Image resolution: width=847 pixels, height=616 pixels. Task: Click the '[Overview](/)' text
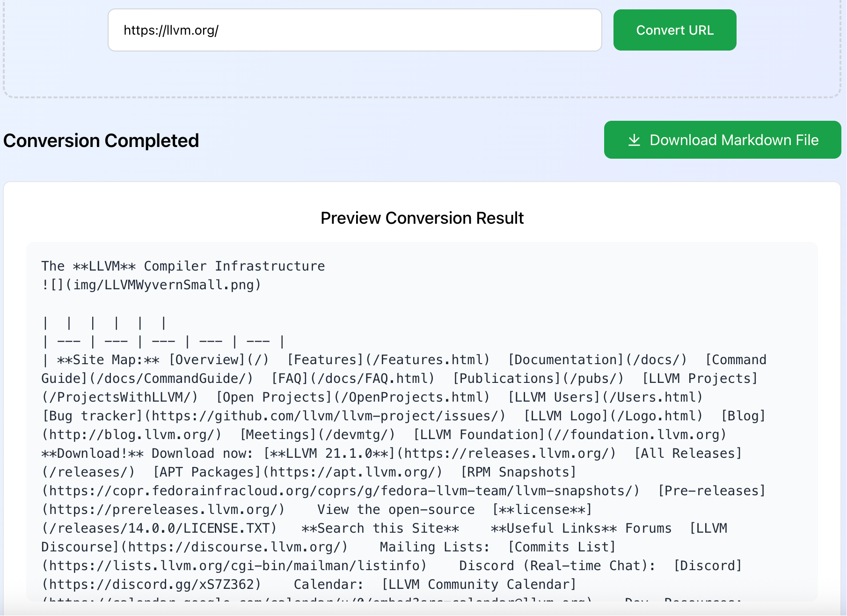[x=219, y=359]
